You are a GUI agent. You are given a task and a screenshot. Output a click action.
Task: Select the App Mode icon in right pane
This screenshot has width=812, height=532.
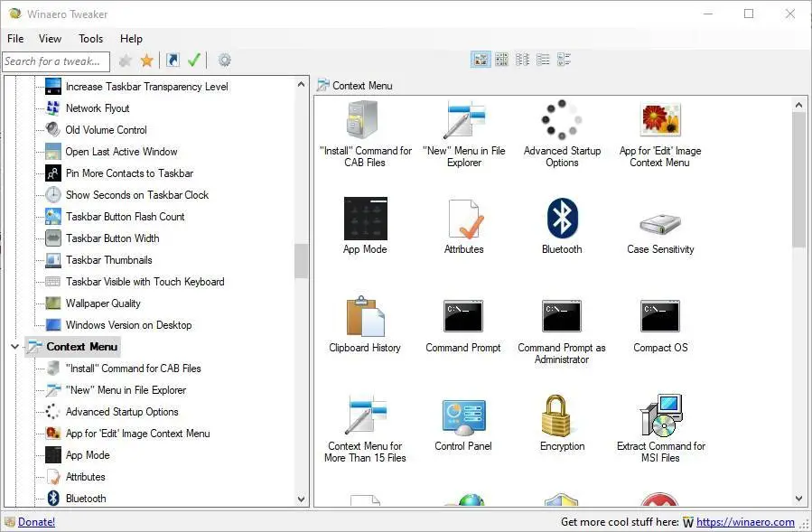tap(365, 218)
